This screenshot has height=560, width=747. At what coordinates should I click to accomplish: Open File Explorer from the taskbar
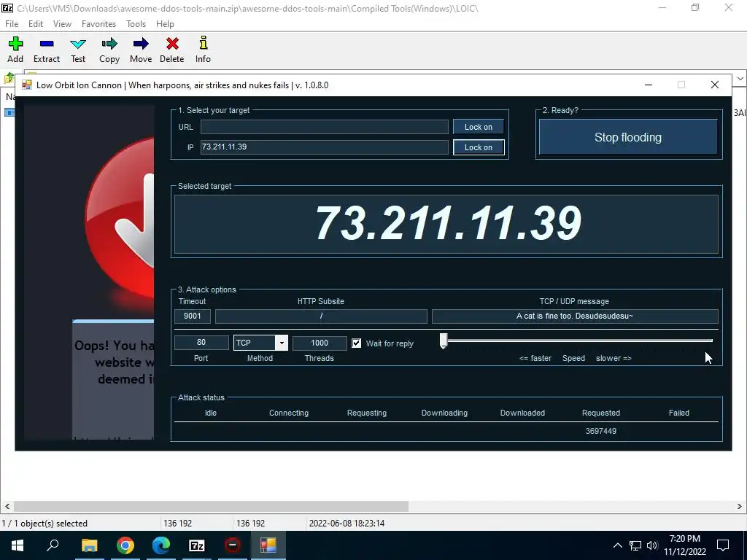89,545
